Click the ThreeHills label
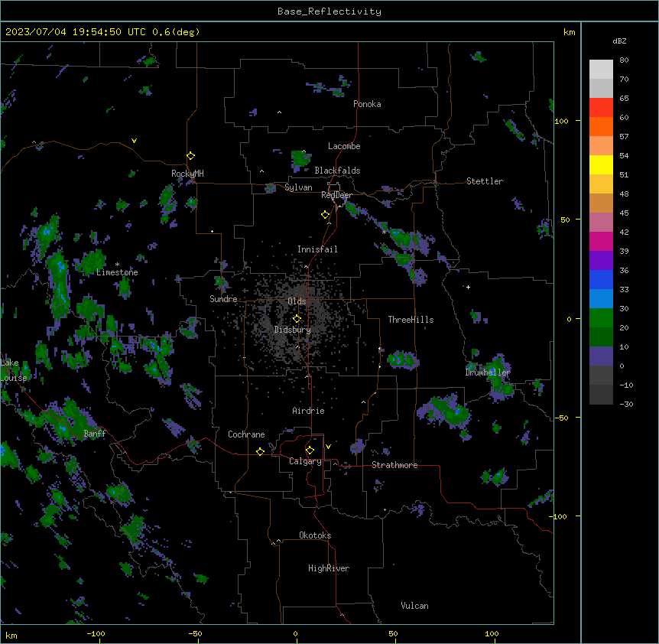 point(411,320)
